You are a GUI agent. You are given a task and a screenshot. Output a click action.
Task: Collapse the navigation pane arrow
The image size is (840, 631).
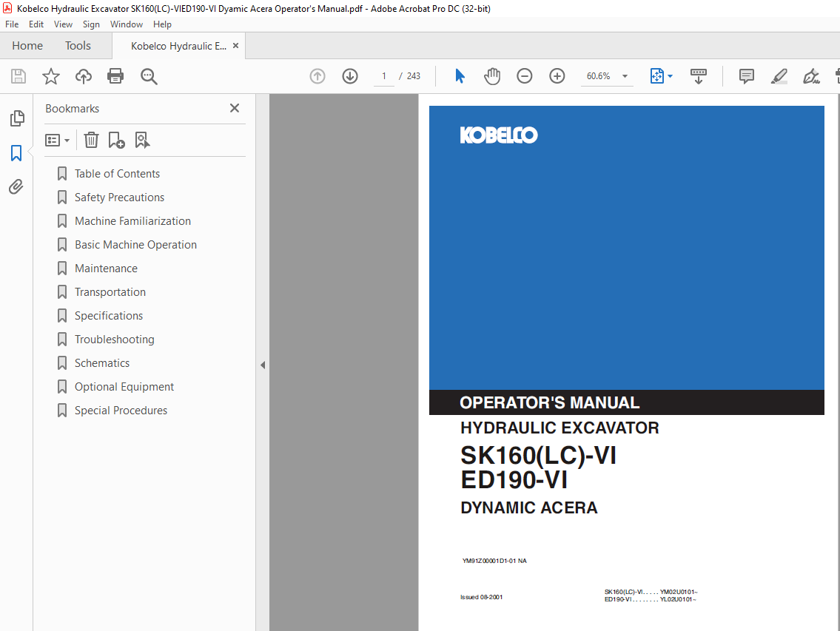click(263, 365)
